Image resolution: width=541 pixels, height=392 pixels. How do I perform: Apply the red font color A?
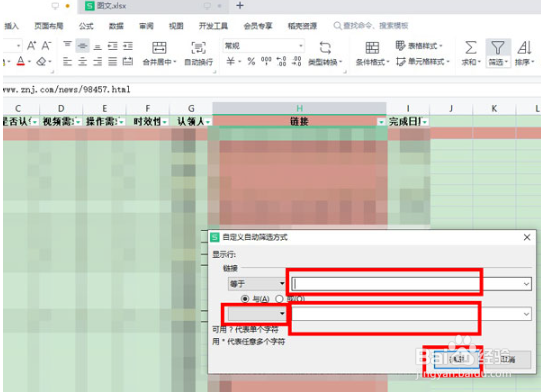pyautogui.click(x=21, y=61)
